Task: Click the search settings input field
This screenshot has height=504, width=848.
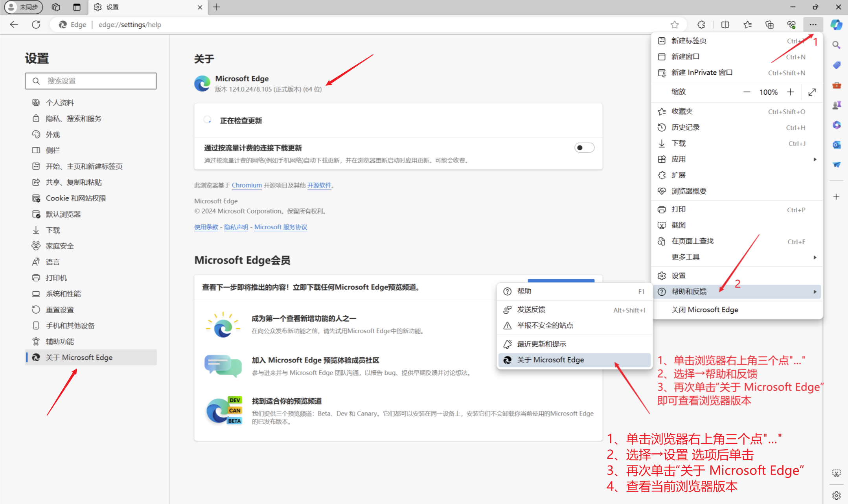Action: 91,81
